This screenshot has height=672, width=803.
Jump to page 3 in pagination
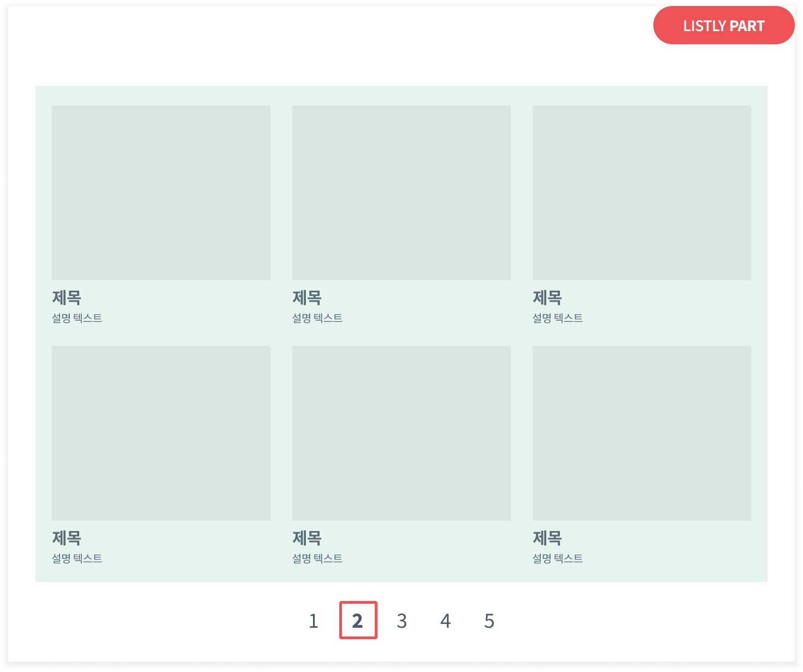401,621
